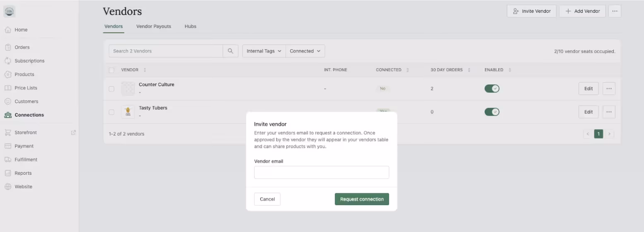
Task: Click the Storefront cart icon
Action: tap(8, 133)
